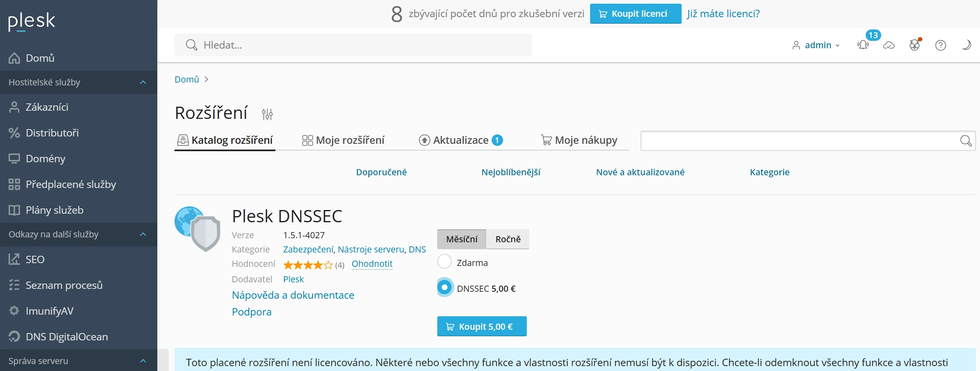
Task: Click the cloud icon in top bar
Action: pos(889,45)
